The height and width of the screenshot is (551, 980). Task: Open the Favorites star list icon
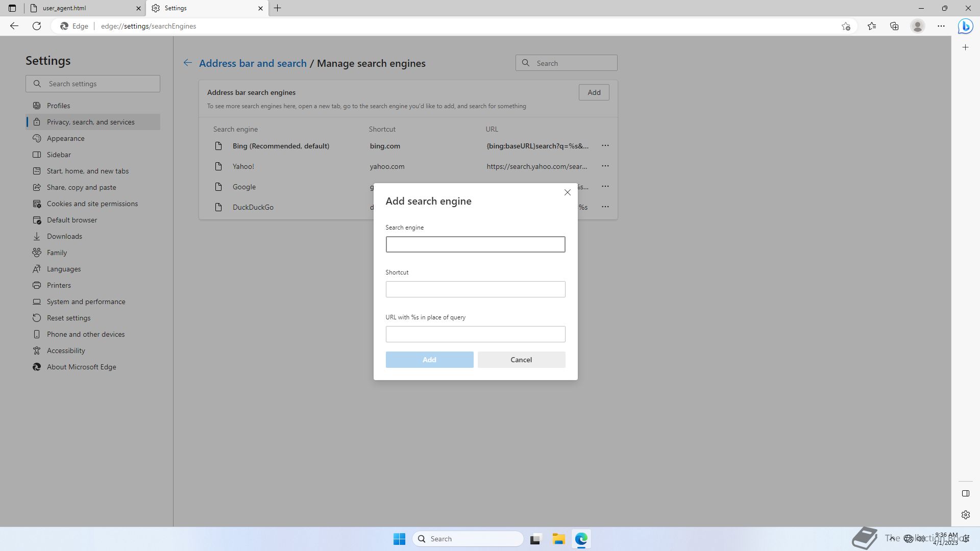(872, 26)
